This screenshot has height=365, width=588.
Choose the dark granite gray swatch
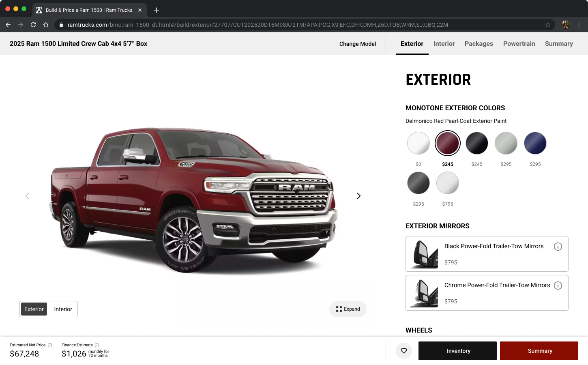click(x=418, y=183)
